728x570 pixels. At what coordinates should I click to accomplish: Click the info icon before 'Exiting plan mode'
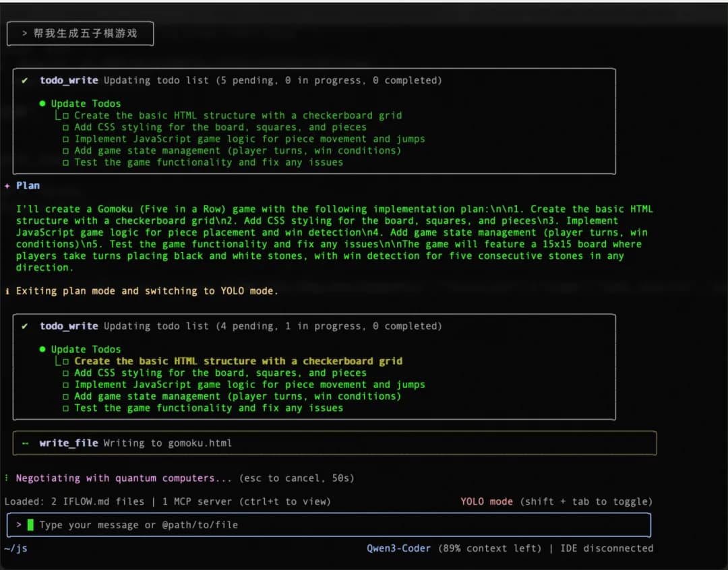[7, 291]
